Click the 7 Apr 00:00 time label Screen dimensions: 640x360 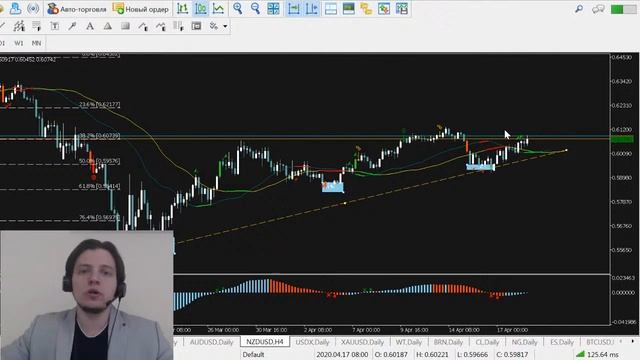[x=366, y=329]
